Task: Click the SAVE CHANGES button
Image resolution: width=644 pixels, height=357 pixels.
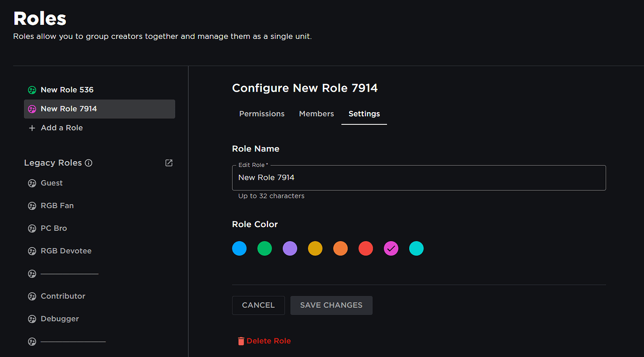Action: click(x=331, y=305)
